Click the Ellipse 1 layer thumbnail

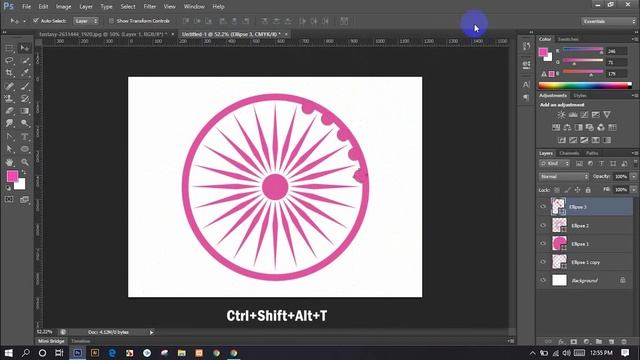559,244
